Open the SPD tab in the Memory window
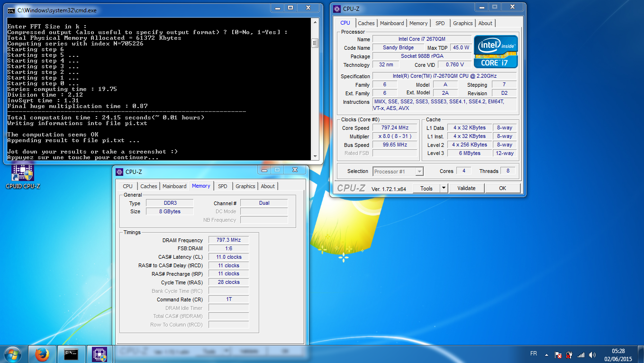The height and width of the screenshot is (363, 644). (x=223, y=186)
